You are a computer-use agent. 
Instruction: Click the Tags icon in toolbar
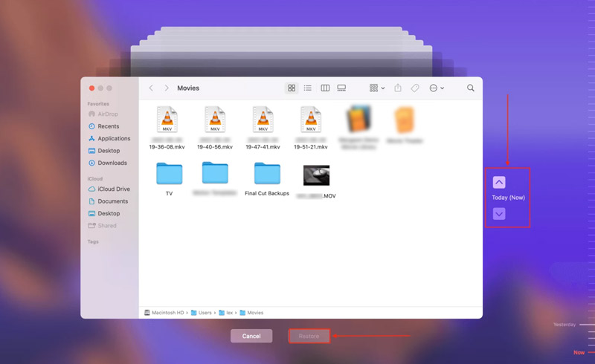tap(415, 88)
